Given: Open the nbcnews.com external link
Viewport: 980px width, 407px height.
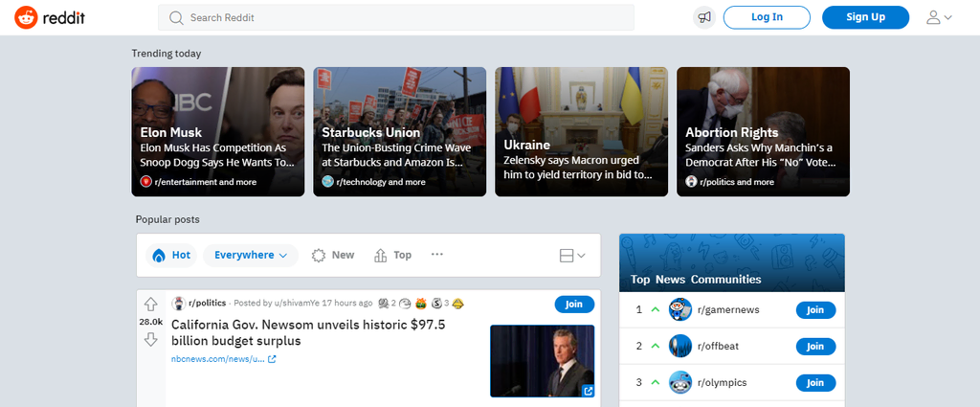Looking at the screenshot, I should tap(224, 359).
